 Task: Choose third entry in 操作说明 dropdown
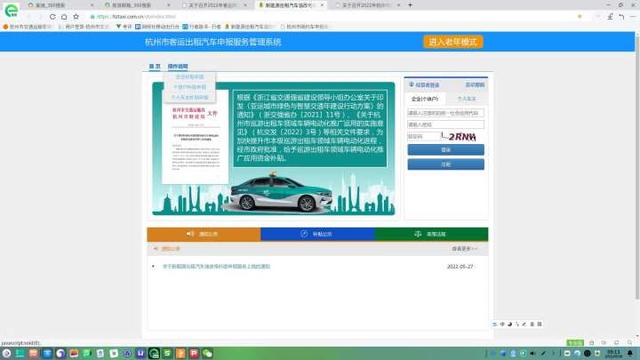(190, 97)
